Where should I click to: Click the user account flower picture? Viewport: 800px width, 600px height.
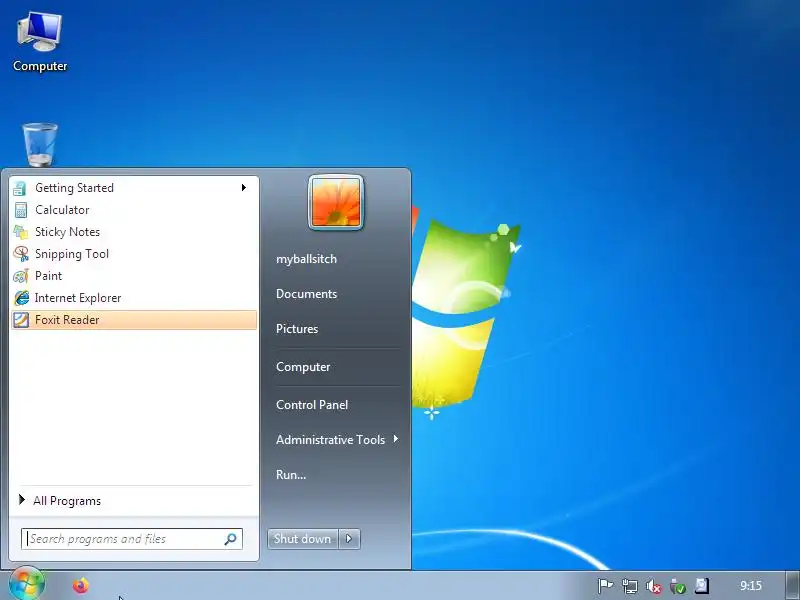[336, 203]
